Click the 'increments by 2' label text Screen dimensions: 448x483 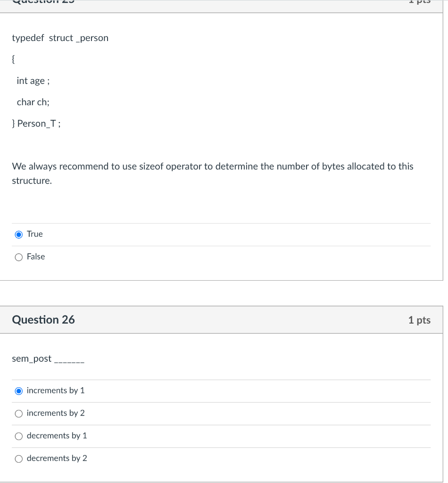pyautogui.click(x=56, y=413)
